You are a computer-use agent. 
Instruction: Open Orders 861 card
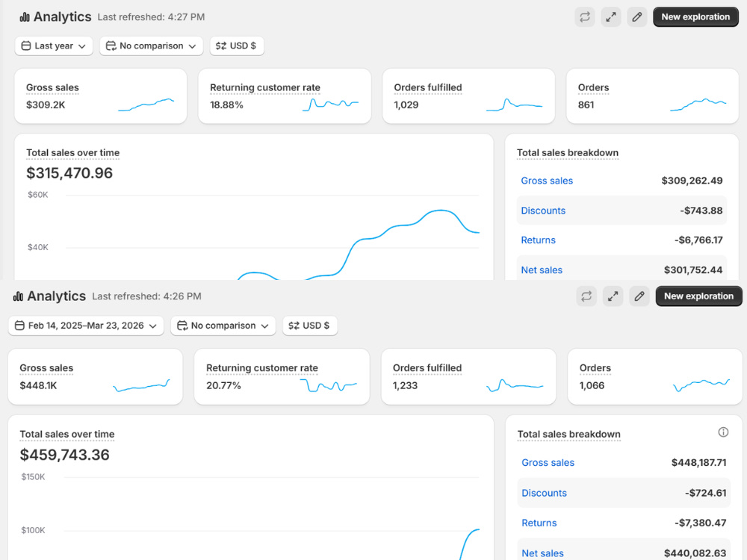coord(652,96)
